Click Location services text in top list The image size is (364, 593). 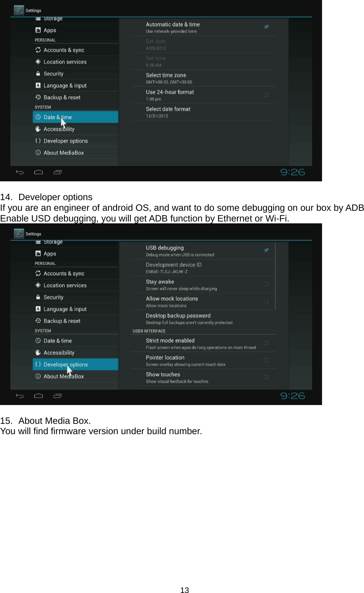[x=65, y=62]
